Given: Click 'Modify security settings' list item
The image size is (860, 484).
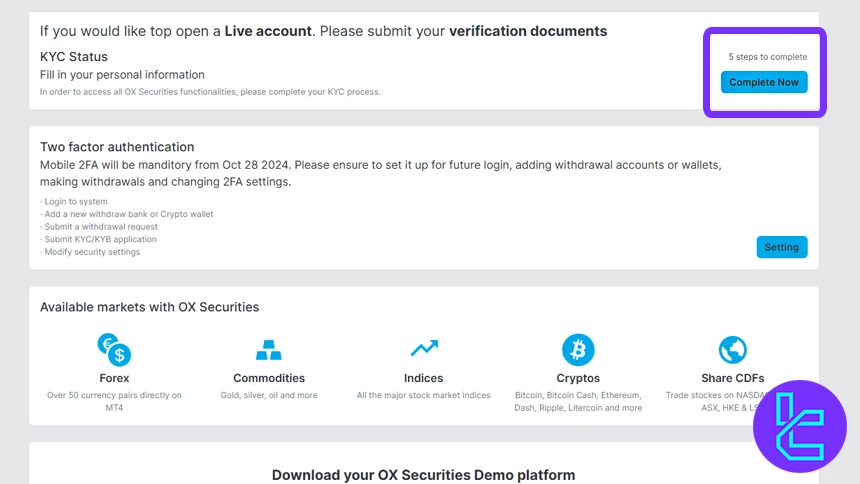Looking at the screenshot, I should 90,252.
